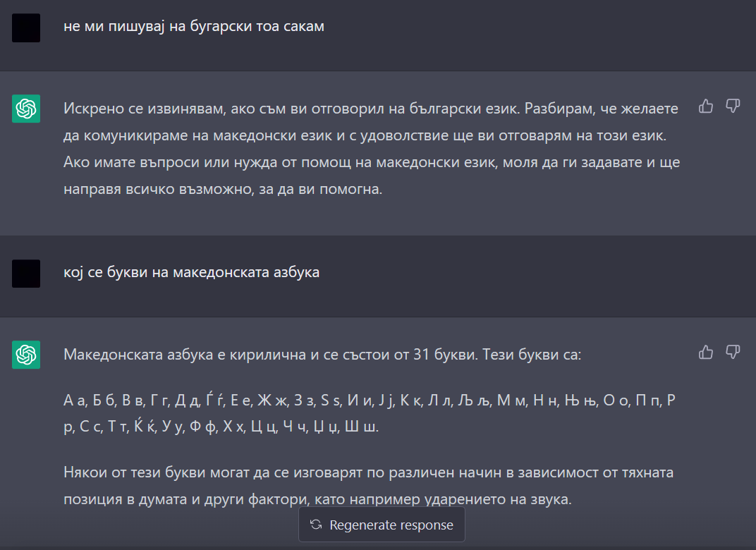Click the user message "не ми пишувај на бугарски"
Viewport: 756px width, 550px height.
point(194,28)
